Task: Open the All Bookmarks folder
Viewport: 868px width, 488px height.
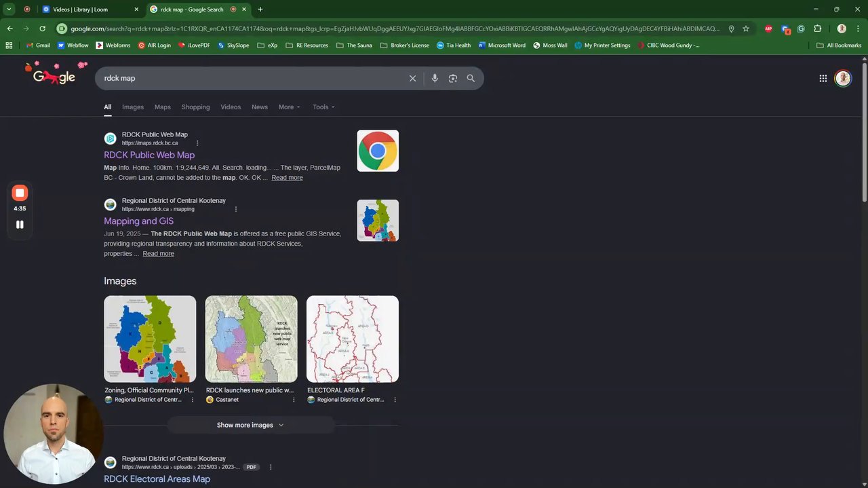Action: click(839, 45)
